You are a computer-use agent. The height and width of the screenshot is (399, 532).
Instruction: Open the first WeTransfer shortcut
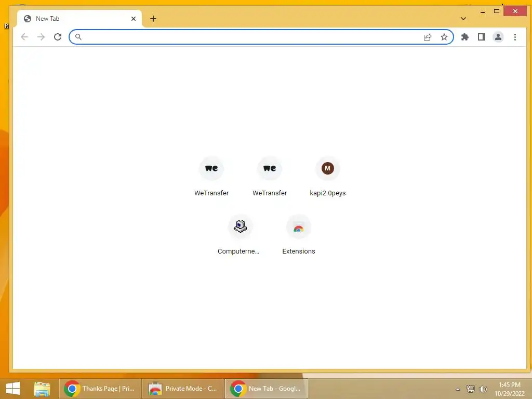coord(211,177)
